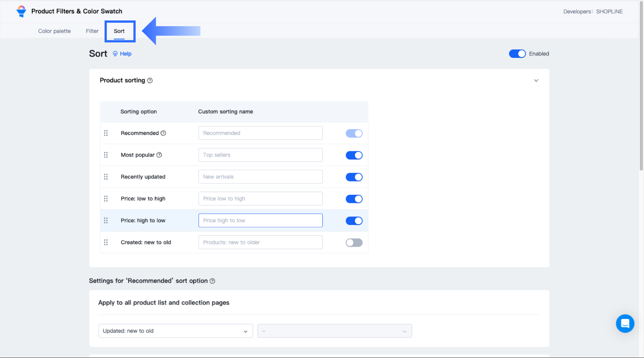Click the SHOPLINE developer link
Viewport: 644px width, 358px height.
coord(609,12)
